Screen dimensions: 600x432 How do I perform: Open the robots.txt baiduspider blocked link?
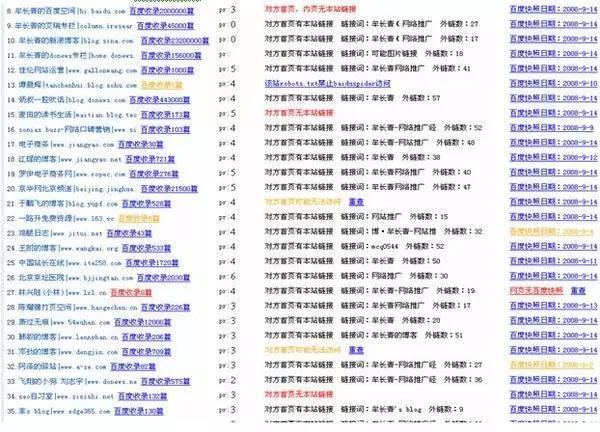click(328, 83)
